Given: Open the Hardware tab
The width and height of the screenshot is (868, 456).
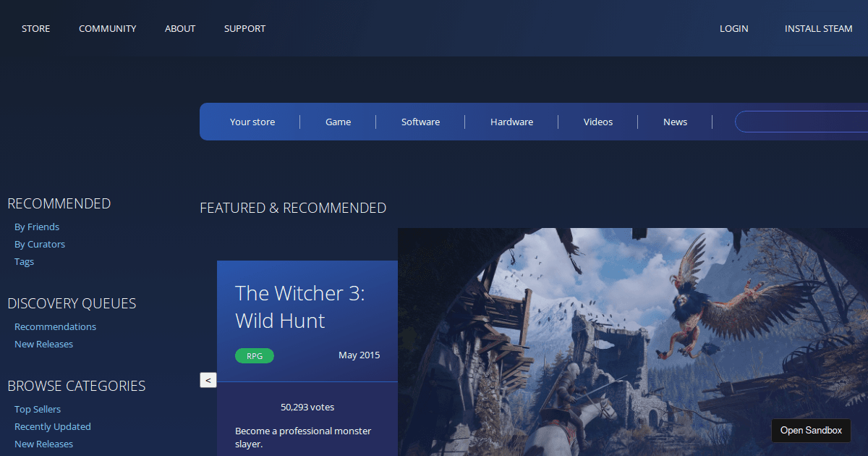Looking at the screenshot, I should 511,122.
